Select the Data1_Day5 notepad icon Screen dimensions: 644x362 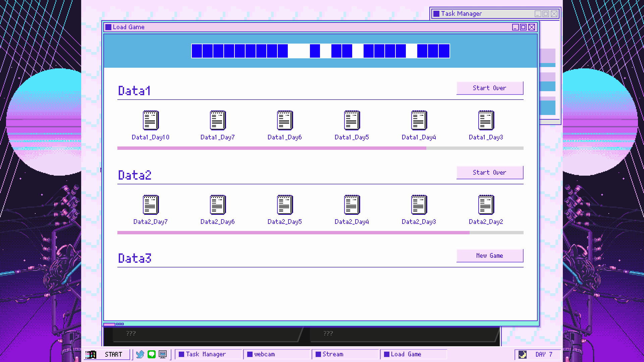[x=352, y=120]
